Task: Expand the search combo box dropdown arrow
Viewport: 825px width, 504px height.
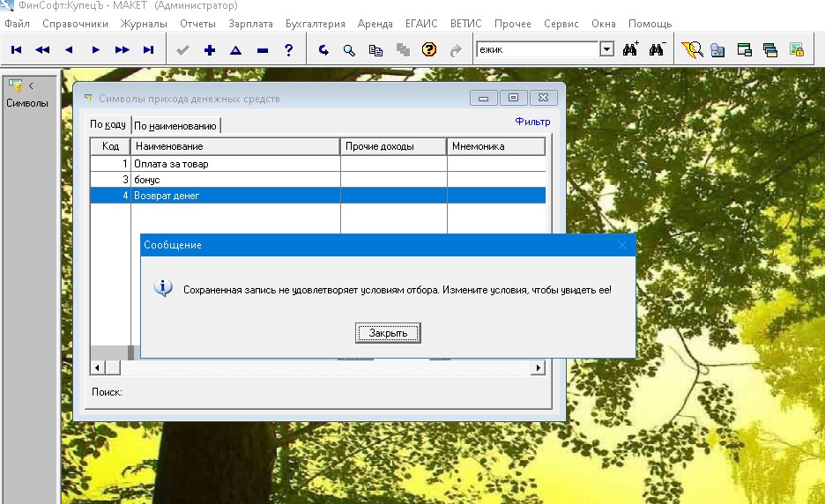Action: 606,50
